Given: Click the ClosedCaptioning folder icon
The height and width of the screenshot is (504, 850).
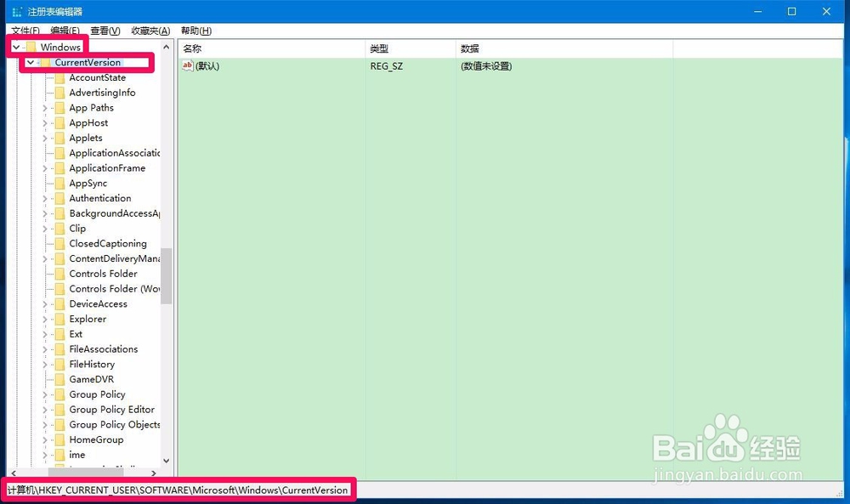Looking at the screenshot, I should pos(59,244).
